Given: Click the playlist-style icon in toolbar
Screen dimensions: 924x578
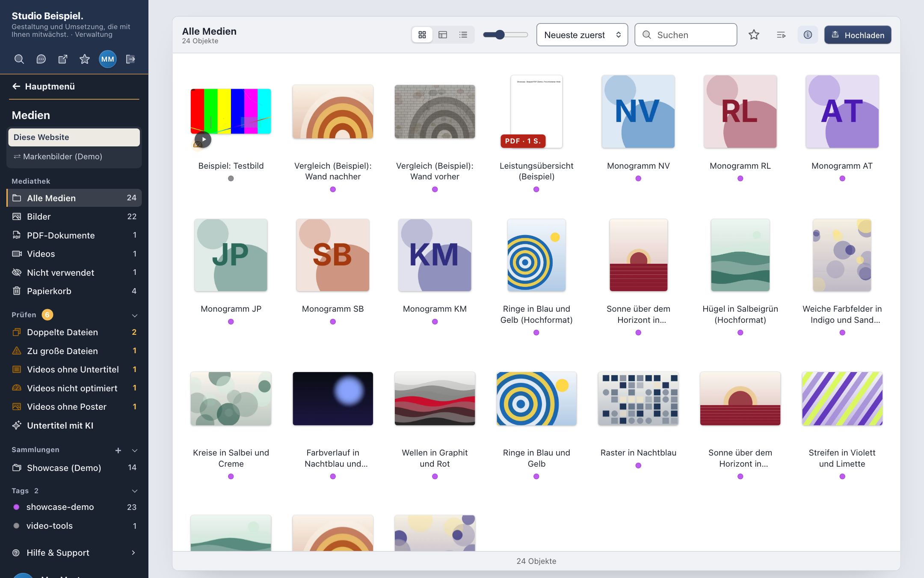Looking at the screenshot, I should 781,35.
